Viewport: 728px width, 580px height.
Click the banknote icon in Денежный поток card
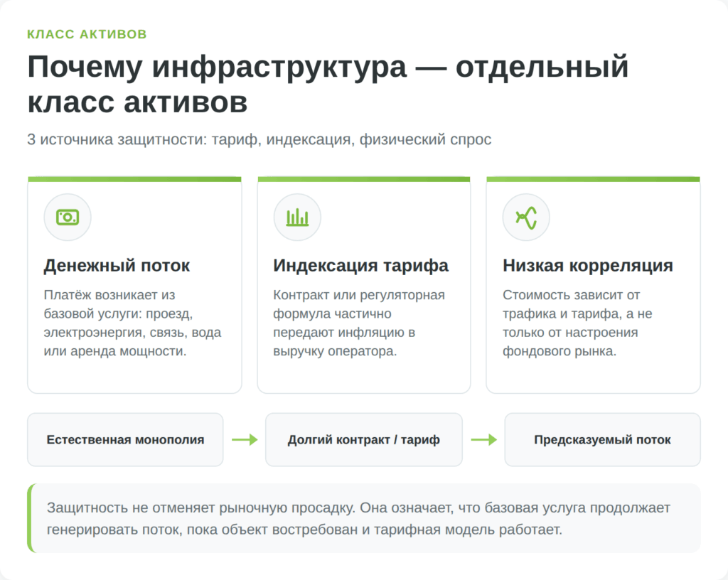(68, 217)
